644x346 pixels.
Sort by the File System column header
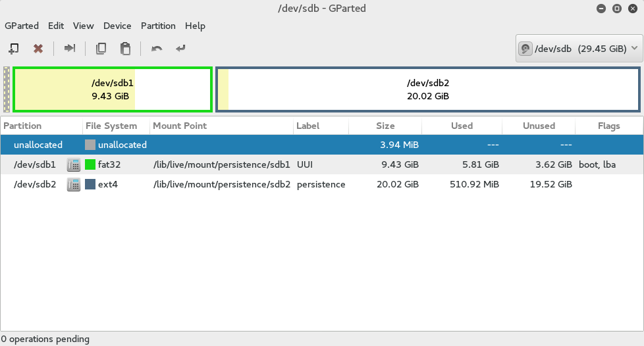click(x=116, y=126)
